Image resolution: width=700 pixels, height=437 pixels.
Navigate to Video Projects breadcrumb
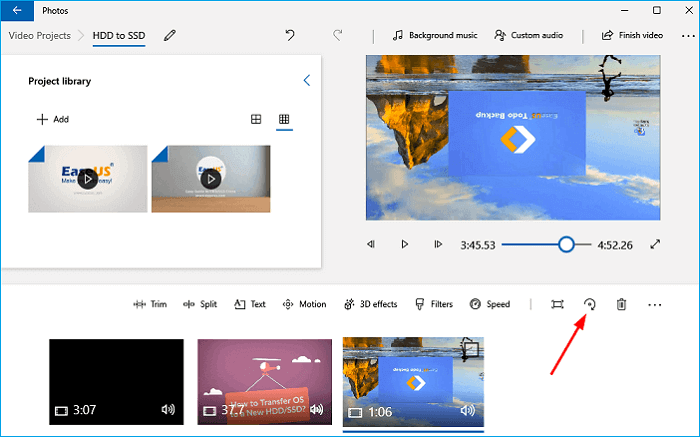pyautogui.click(x=40, y=35)
